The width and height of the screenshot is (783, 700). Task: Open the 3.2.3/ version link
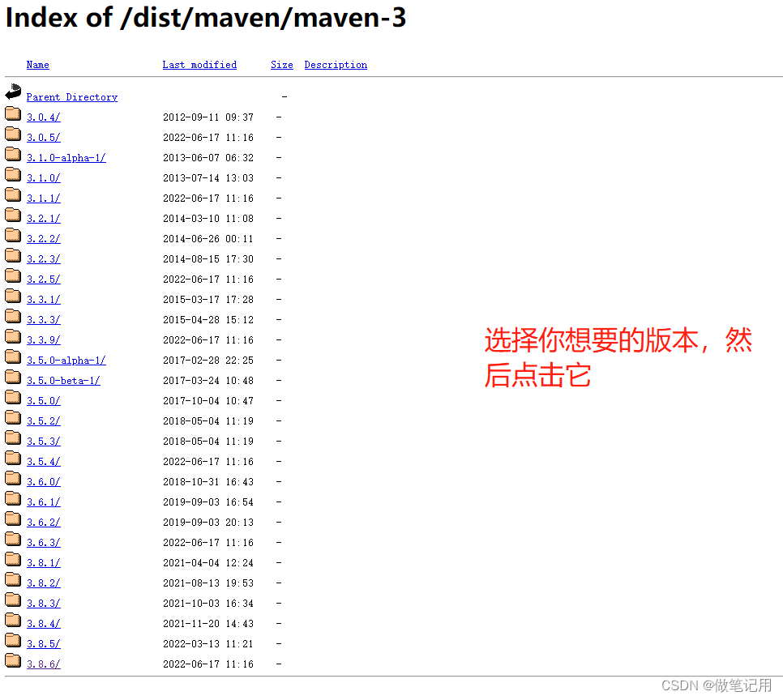(x=44, y=259)
